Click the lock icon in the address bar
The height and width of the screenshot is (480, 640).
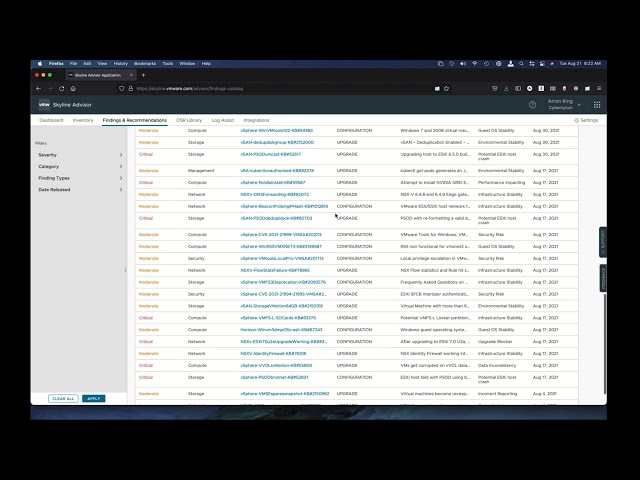[x=131, y=89]
